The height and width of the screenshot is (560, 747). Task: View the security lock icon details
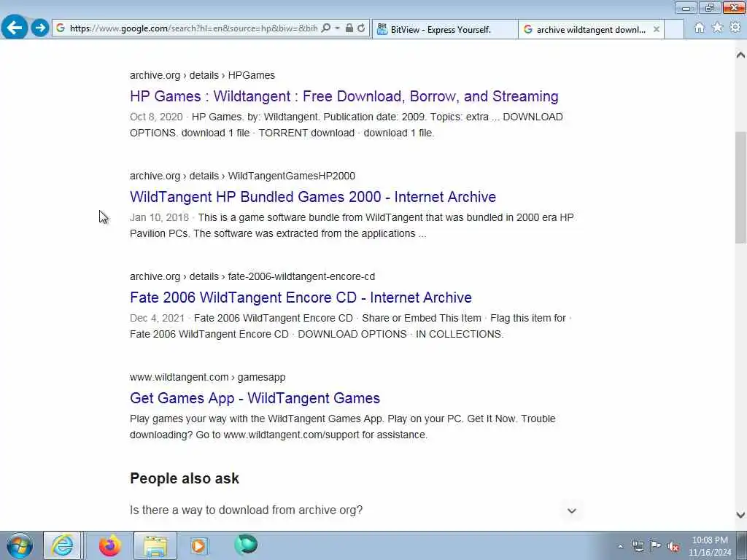tap(349, 28)
